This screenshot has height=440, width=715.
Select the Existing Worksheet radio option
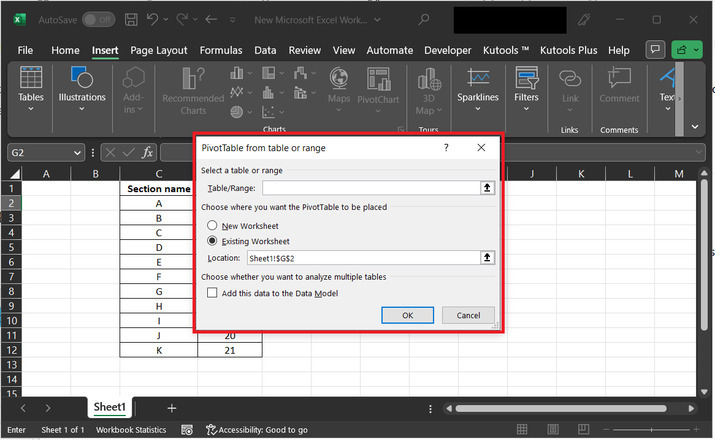click(x=212, y=241)
